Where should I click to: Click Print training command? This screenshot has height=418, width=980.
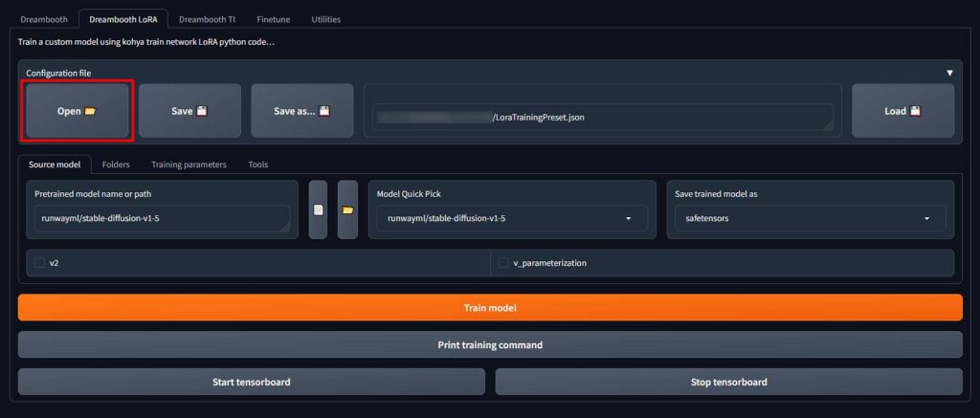[x=490, y=345]
